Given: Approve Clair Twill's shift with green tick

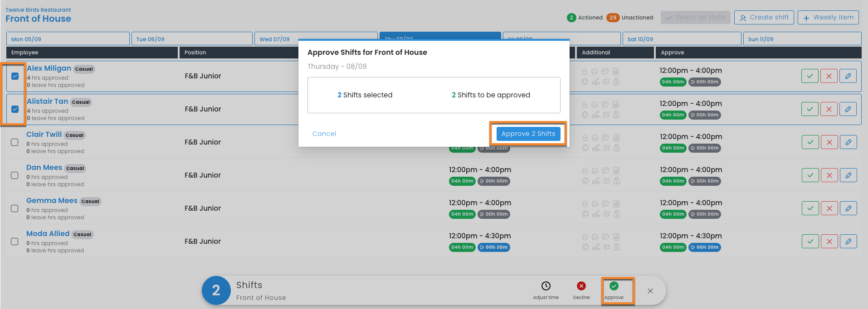Looking at the screenshot, I should (x=810, y=142).
